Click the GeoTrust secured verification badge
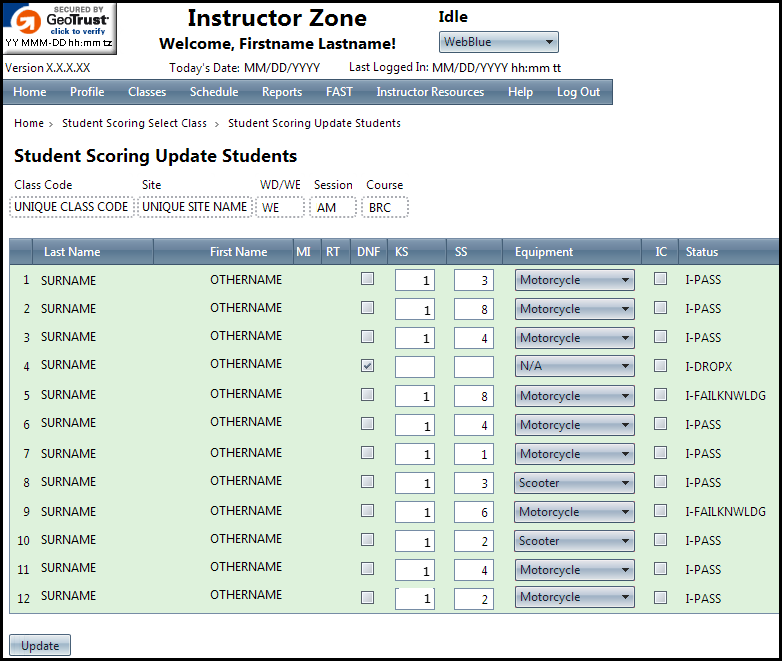782x661 pixels. [59, 28]
